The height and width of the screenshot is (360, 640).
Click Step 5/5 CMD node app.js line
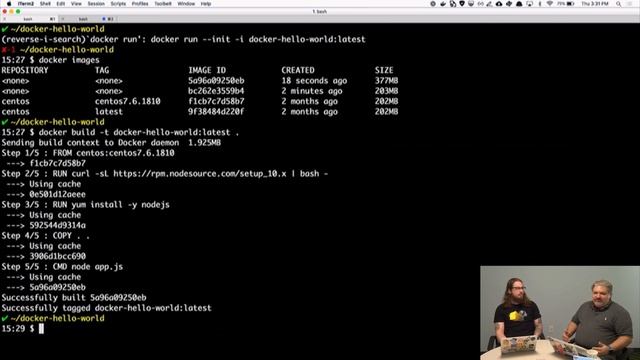click(62, 267)
